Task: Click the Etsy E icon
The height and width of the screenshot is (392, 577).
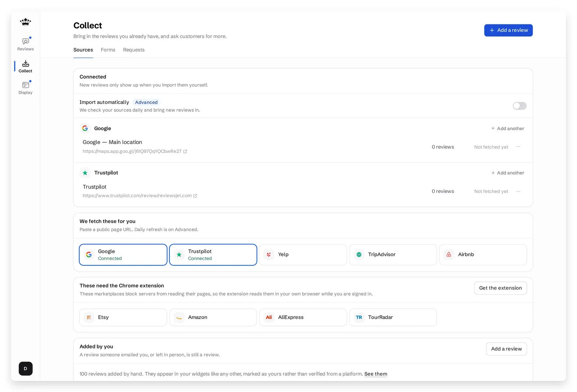Action: coord(89,317)
